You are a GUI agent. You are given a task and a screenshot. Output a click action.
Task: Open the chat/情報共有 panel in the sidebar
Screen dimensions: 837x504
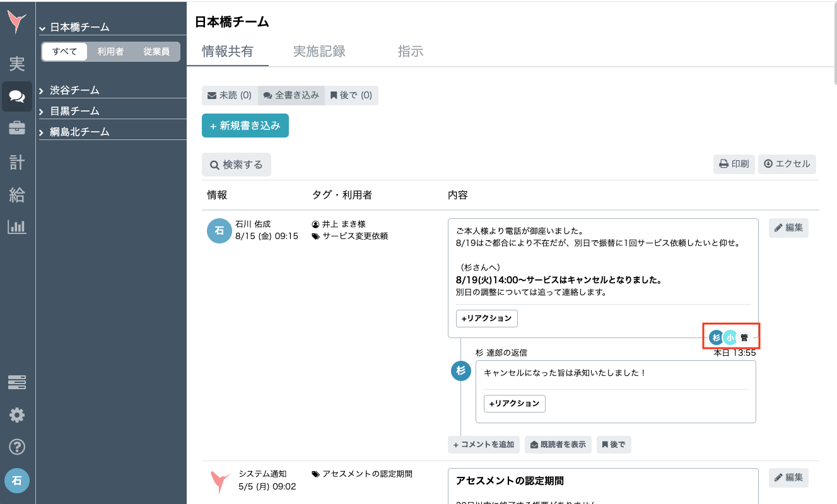pos(17,97)
